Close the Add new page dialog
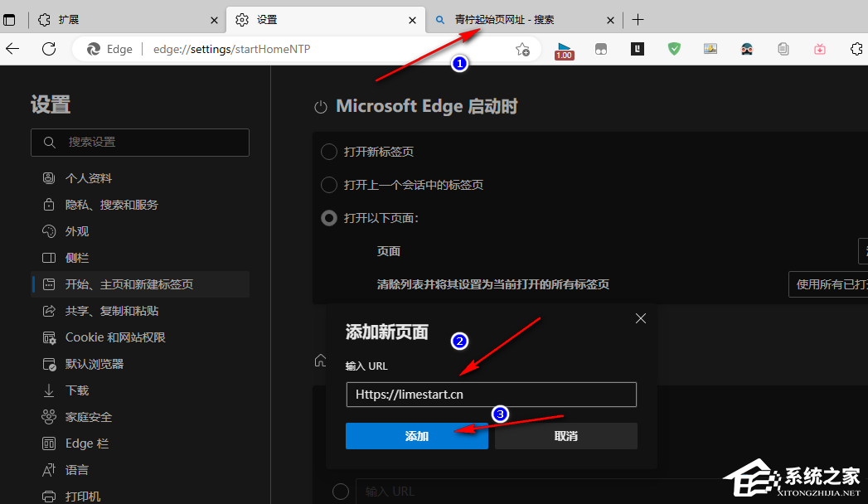Image resolution: width=868 pixels, height=504 pixels. click(x=640, y=318)
